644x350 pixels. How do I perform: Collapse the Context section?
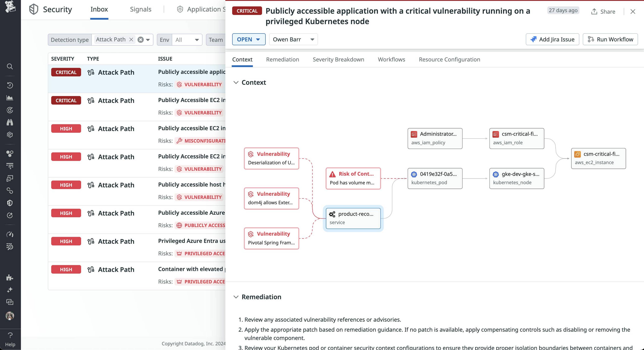[x=236, y=82]
